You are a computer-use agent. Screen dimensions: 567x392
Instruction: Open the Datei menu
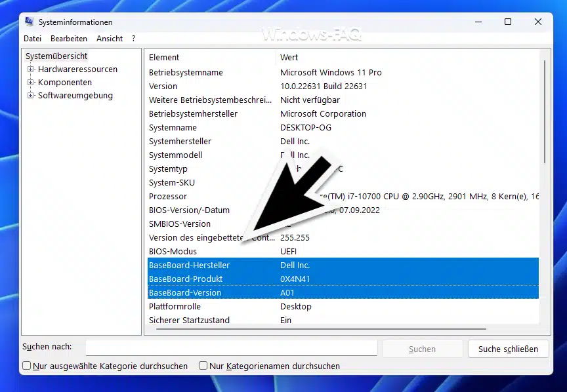point(32,38)
